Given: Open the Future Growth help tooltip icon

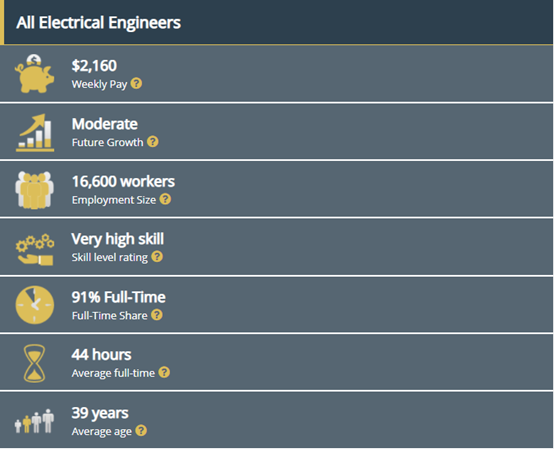Looking at the screenshot, I should click(153, 142).
